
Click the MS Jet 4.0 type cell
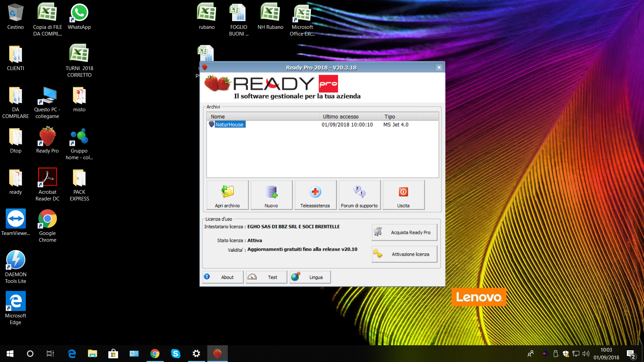pyautogui.click(x=396, y=125)
